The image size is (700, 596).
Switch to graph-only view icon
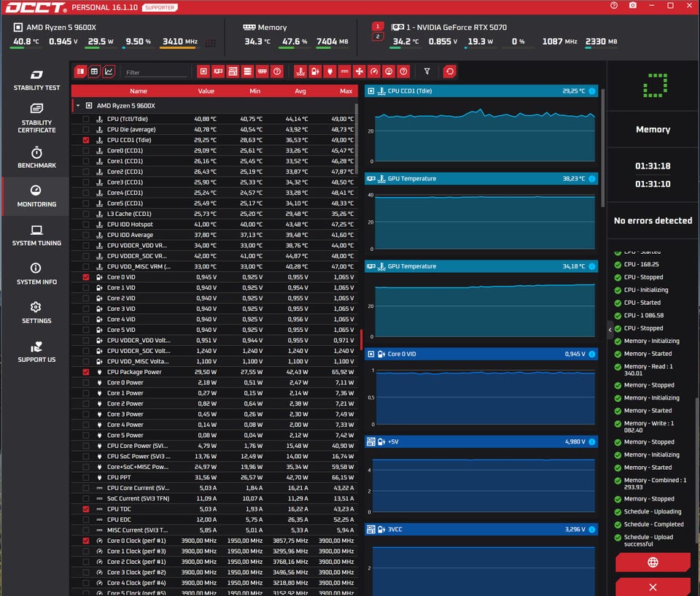click(109, 71)
